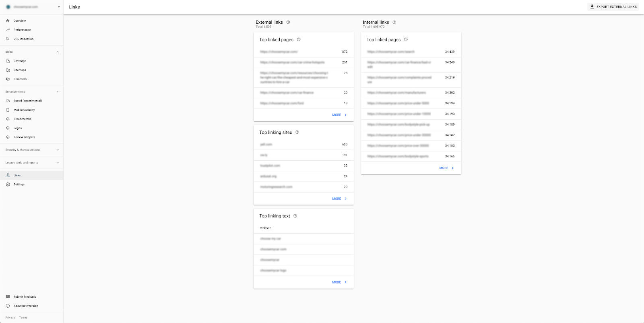
Task: Open the Coverage report
Action: point(32,61)
